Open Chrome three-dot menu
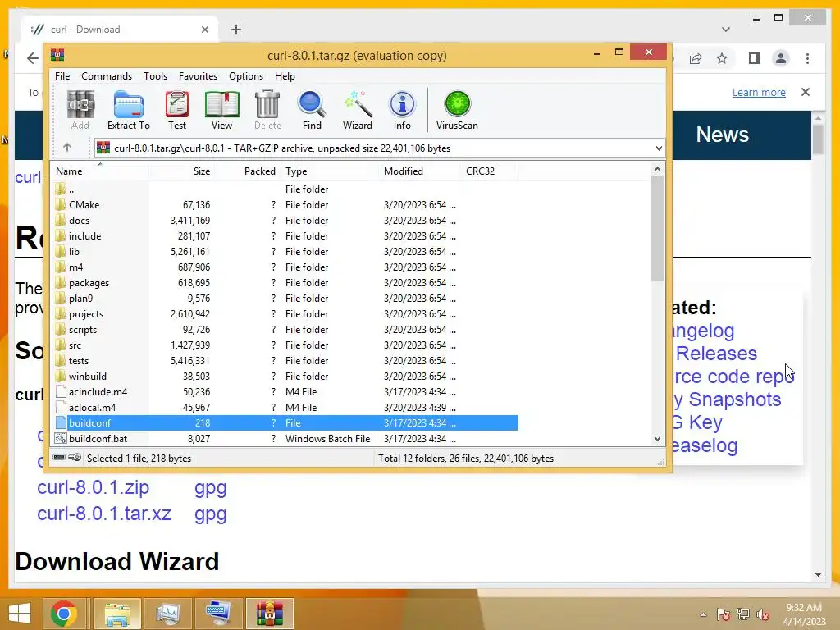 coord(807,58)
